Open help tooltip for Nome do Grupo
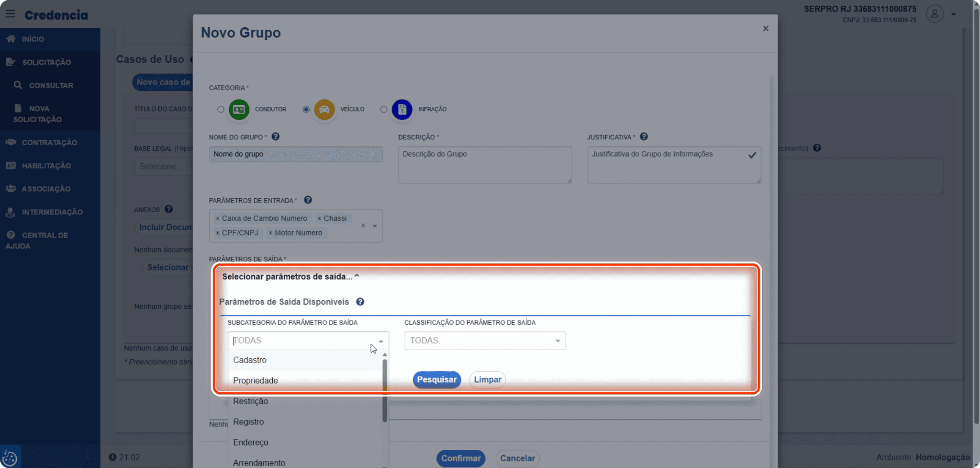Viewport: 980px width, 468px height. coord(276,137)
